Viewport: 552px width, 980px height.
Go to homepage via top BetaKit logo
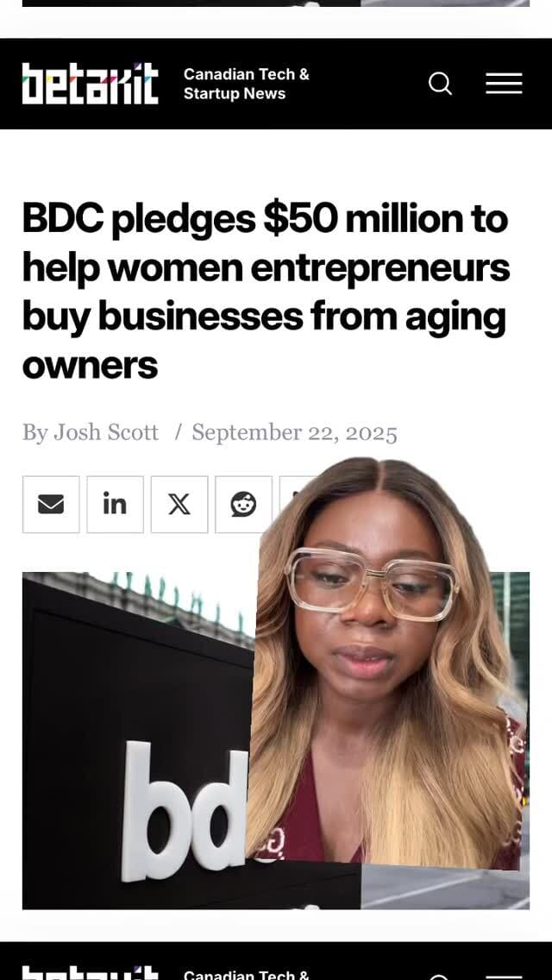(90, 83)
